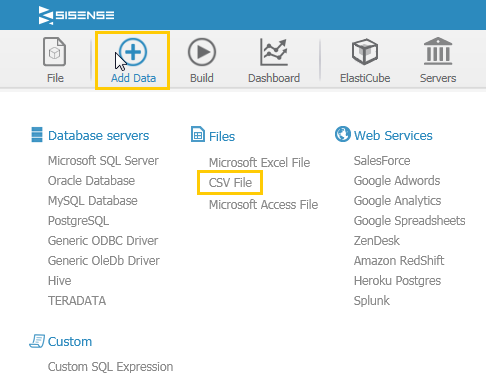Click the Sisense logo in header
Screen dimensions: 486x388
pyautogui.click(x=76, y=15)
